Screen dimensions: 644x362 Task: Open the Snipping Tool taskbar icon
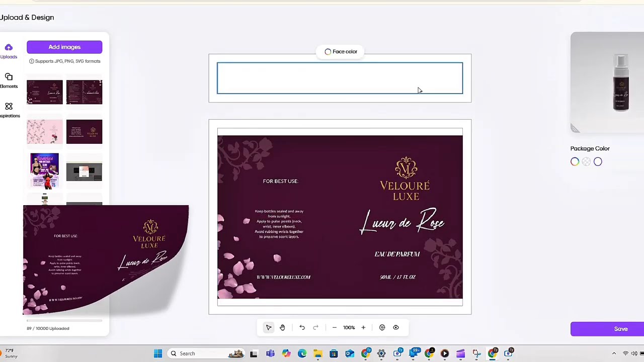[476, 353]
